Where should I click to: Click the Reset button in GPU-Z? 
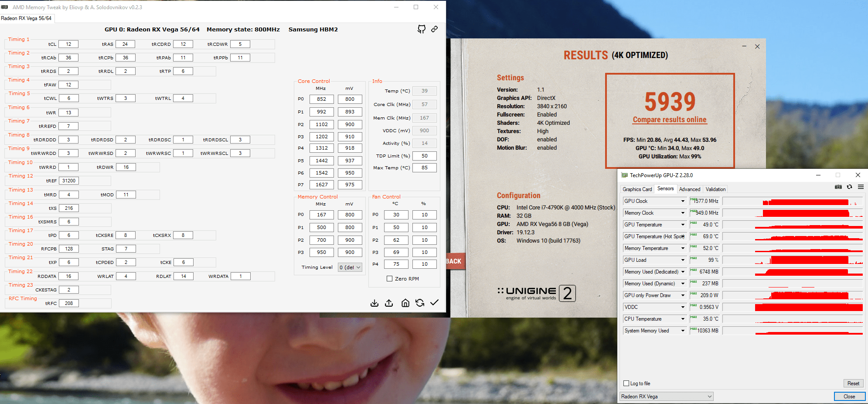[x=853, y=383]
